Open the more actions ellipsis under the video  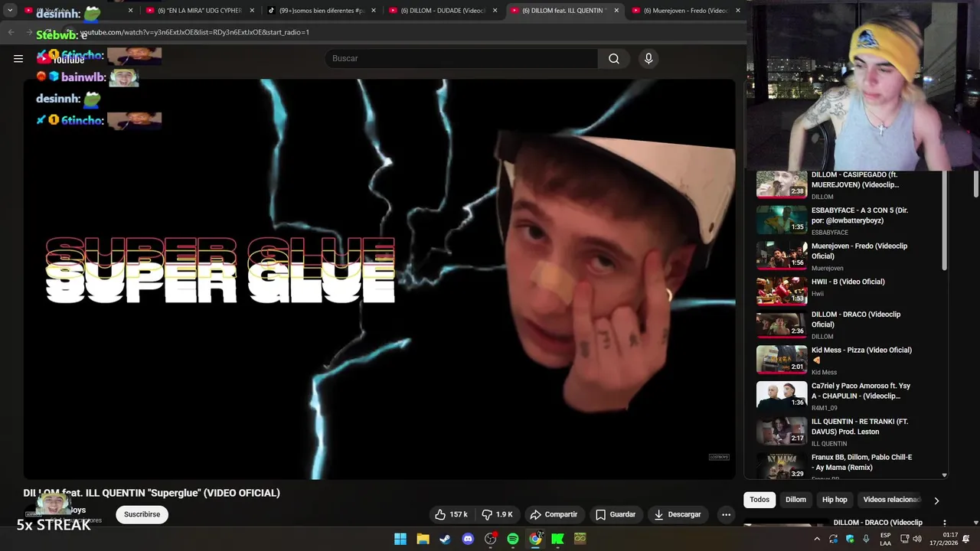click(x=726, y=514)
